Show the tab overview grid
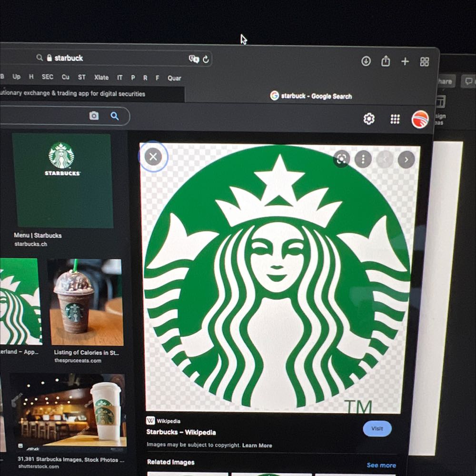The image size is (476, 476). (425, 62)
